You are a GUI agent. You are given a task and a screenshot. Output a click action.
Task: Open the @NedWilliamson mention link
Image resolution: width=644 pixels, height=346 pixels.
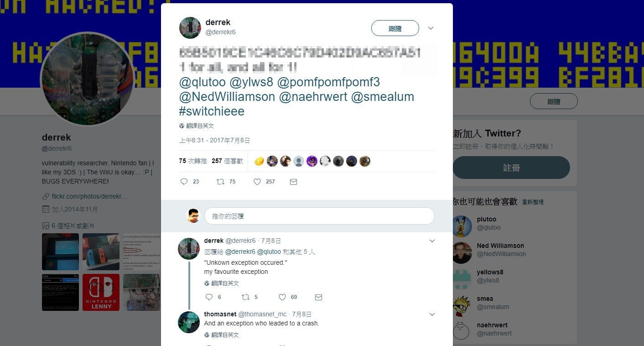(227, 96)
